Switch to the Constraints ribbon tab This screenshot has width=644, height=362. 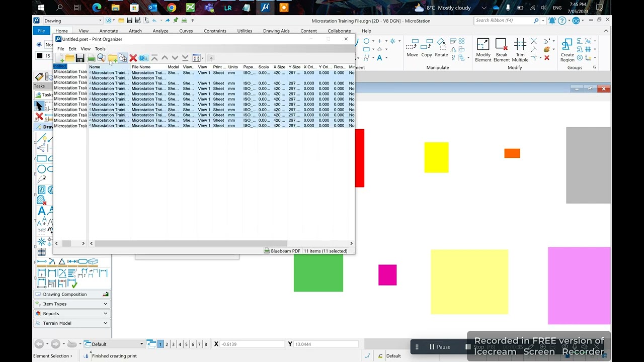215,31
